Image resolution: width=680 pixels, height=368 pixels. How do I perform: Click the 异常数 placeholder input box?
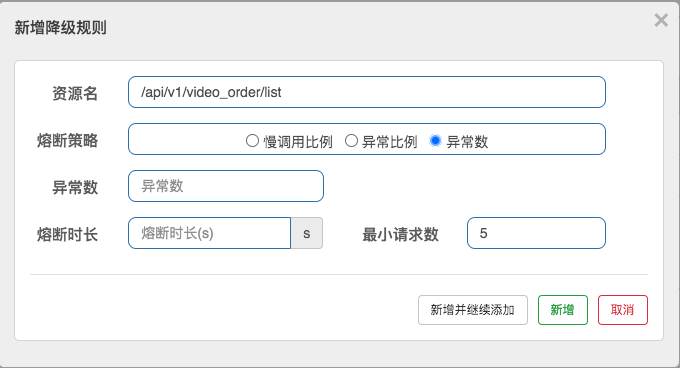(x=226, y=186)
